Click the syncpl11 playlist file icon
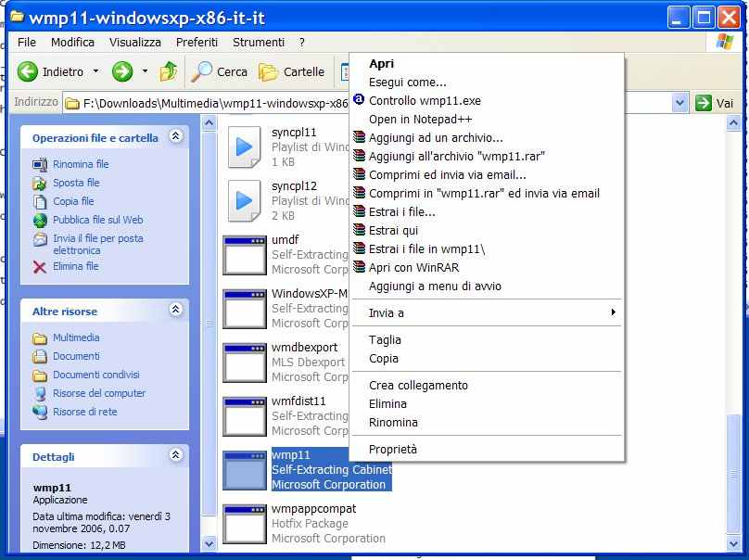Screen dimensions: 749x560 [x=244, y=146]
